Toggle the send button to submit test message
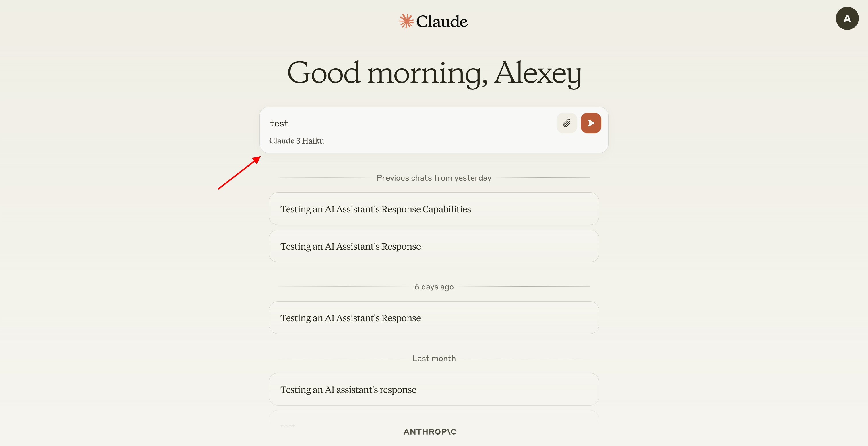Screen dimensions: 868x446 pos(591,123)
